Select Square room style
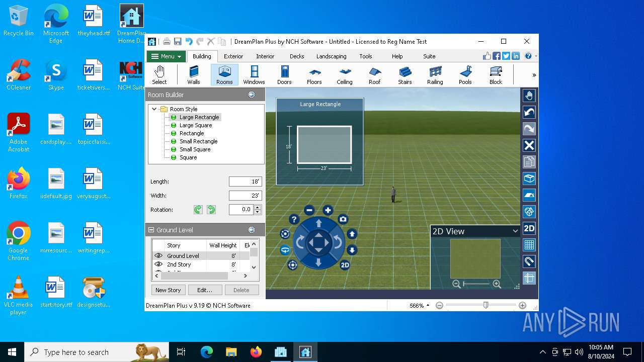 click(x=188, y=157)
